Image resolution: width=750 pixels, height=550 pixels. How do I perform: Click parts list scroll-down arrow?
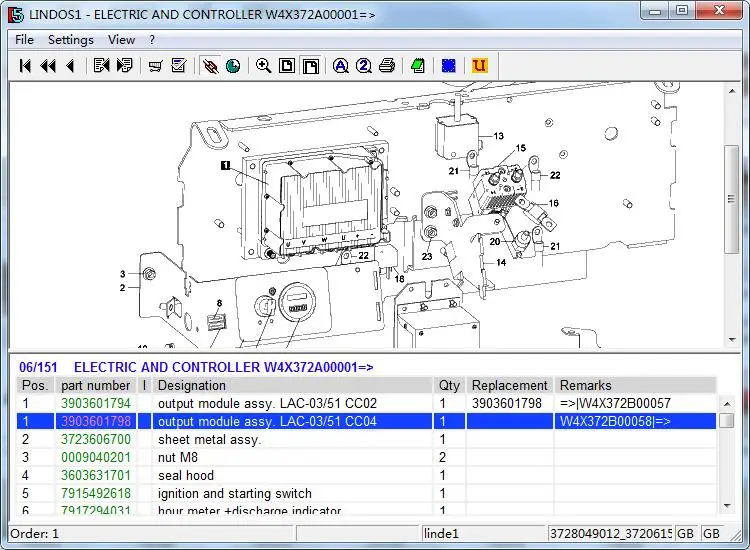pos(727,506)
